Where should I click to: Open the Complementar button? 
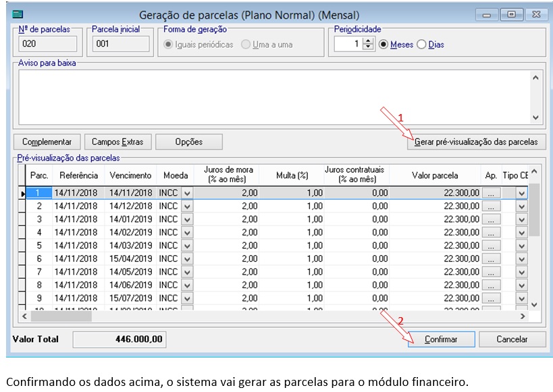click(47, 142)
